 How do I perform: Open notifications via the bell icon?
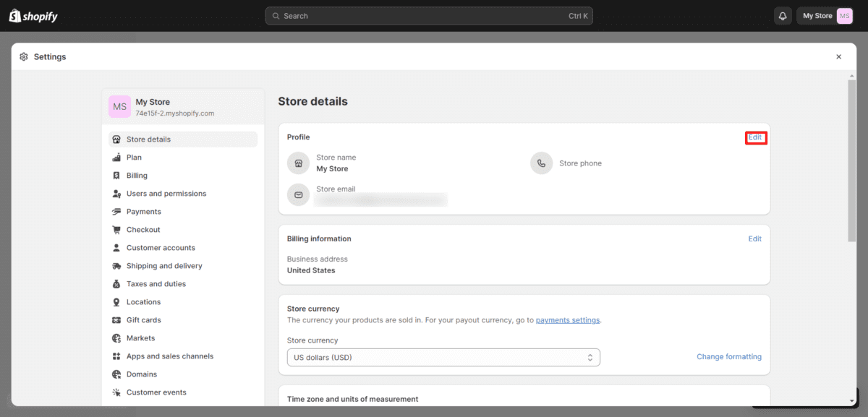coord(782,15)
